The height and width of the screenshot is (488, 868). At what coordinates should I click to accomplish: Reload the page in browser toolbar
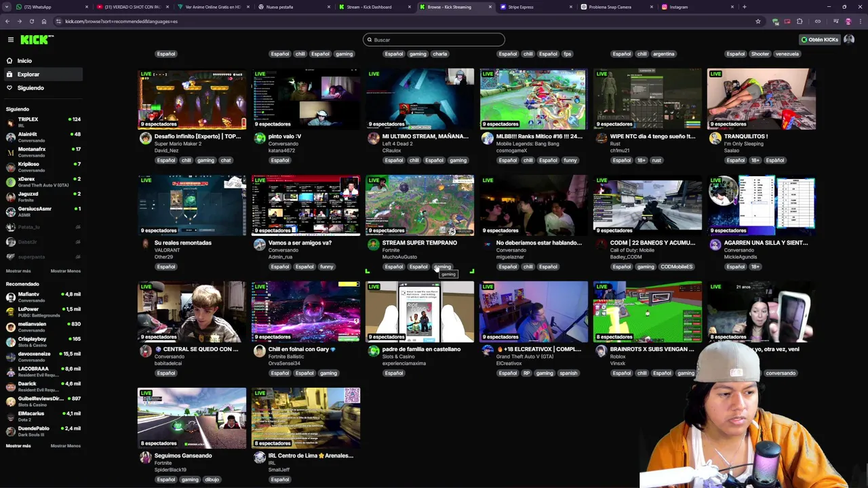click(31, 21)
